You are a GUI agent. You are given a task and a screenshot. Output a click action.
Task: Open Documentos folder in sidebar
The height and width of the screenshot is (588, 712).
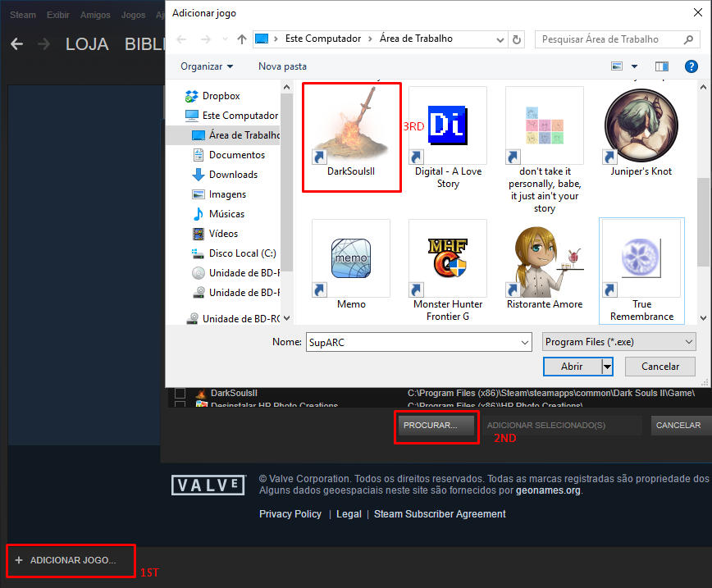229,155
